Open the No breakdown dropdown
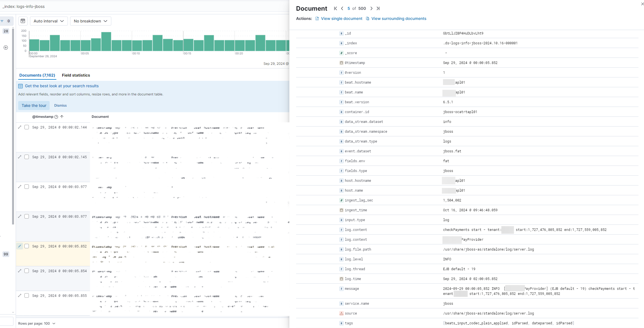644x328 pixels. 90,21
